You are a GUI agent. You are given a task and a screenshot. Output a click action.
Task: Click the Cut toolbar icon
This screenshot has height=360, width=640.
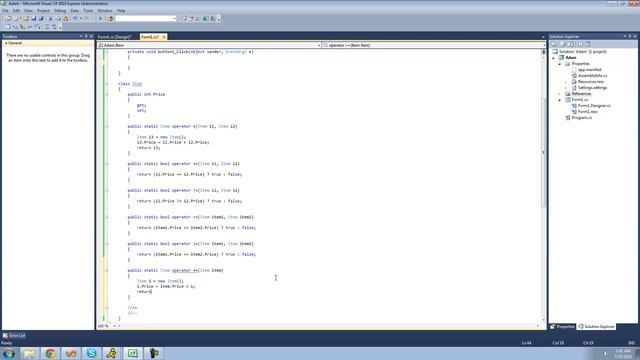(51, 18)
